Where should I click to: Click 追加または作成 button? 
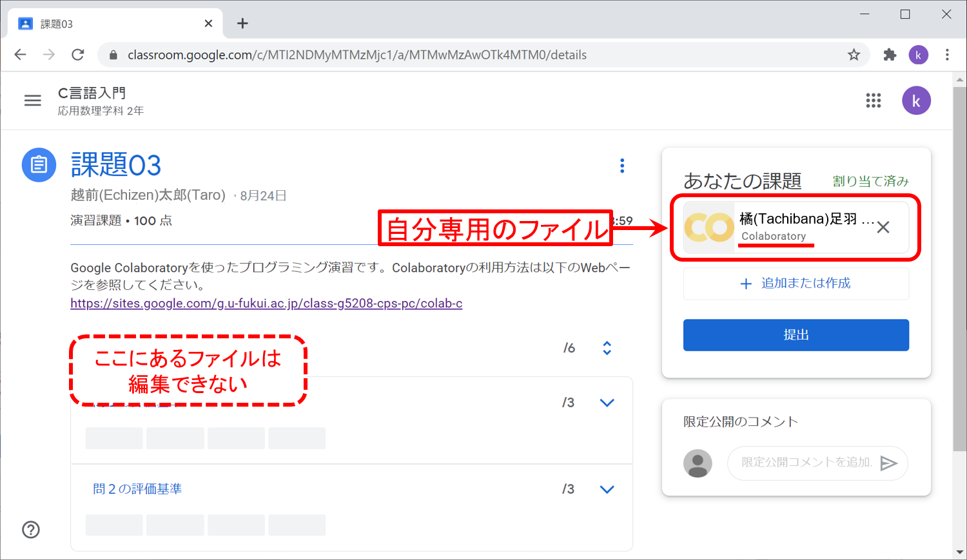[x=796, y=284]
